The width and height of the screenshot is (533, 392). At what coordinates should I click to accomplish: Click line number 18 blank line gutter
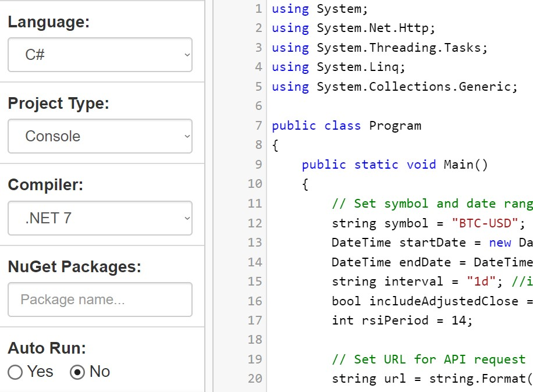(255, 340)
